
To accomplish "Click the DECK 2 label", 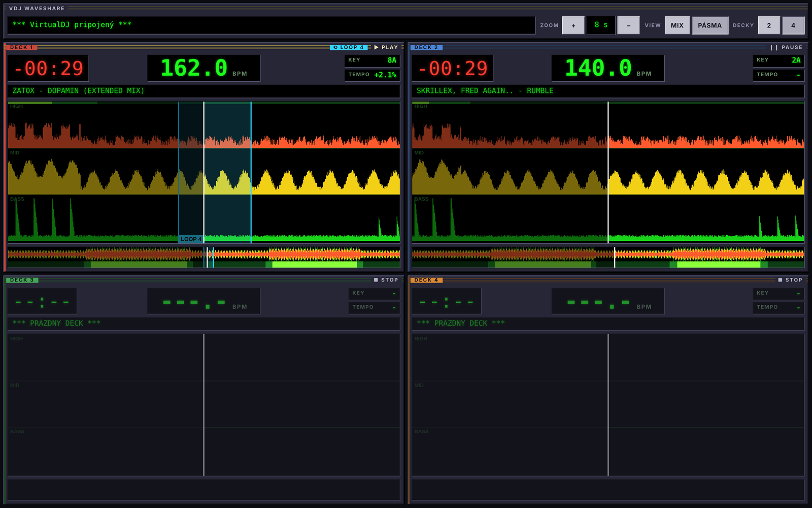I will point(426,47).
